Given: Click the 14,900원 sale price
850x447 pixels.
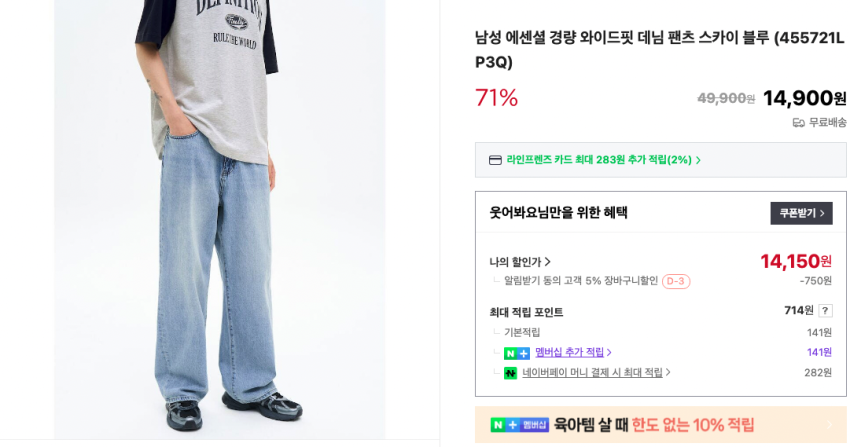Looking at the screenshot, I should [804, 98].
